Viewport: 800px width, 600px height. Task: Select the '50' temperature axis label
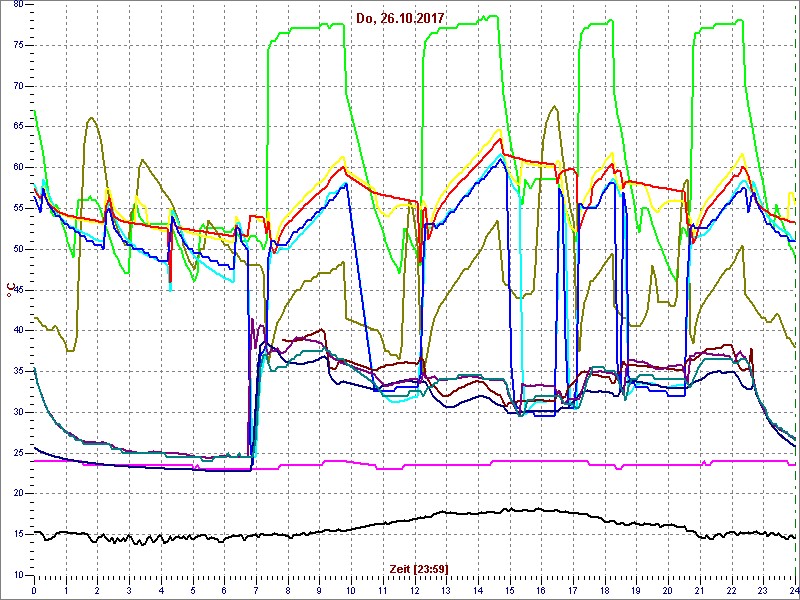18,249
